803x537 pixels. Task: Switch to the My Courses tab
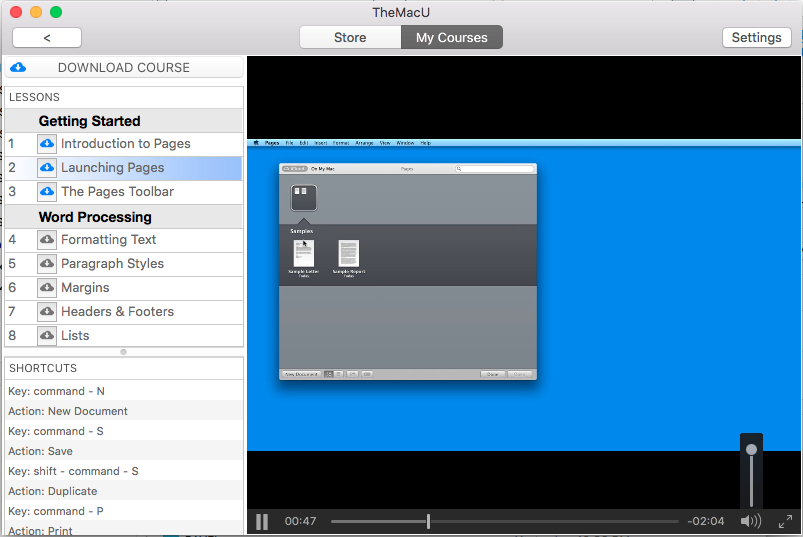(x=452, y=37)
